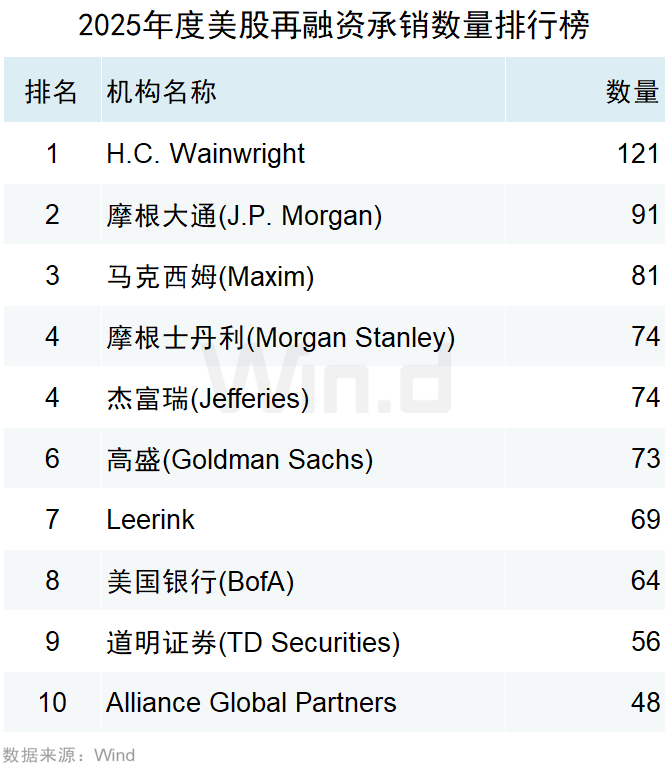Click the 排名 column header
The height and width of the screenshot is (777, 667).
point(52,92)
